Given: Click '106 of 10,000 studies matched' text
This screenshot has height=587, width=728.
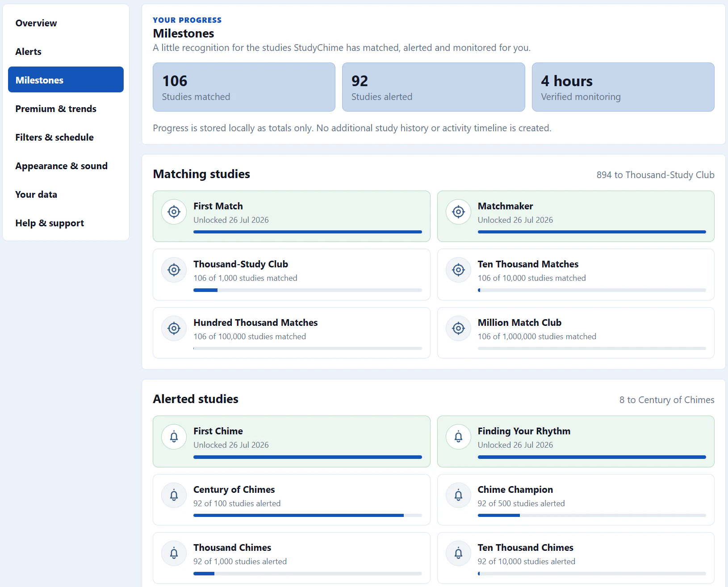Looking at the screenshot, I should coord(531,278).
